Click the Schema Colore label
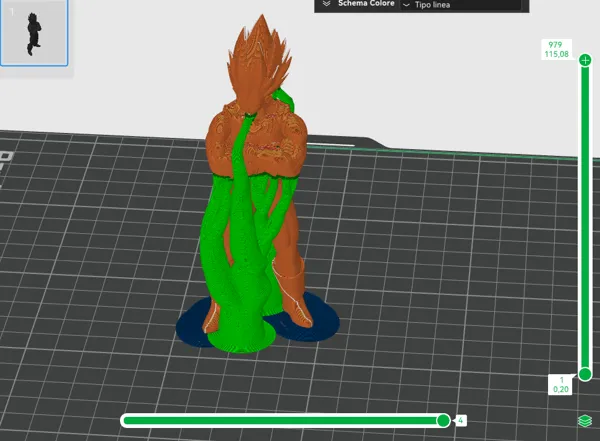 [x=366, y=3]
